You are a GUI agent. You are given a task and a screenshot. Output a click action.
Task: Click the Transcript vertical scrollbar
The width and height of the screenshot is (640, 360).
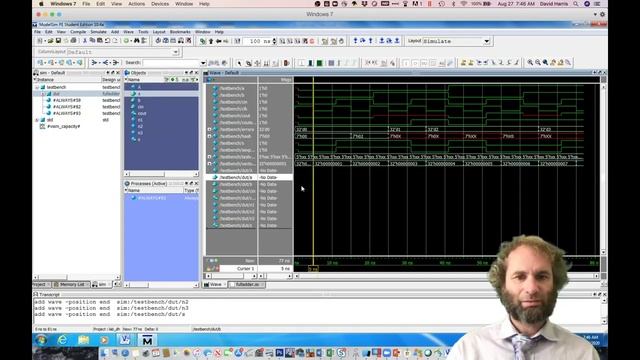tap(604, 311)
